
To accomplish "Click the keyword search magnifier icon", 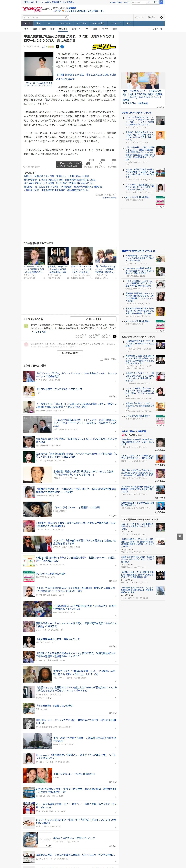I will click(x=66, y=18).
